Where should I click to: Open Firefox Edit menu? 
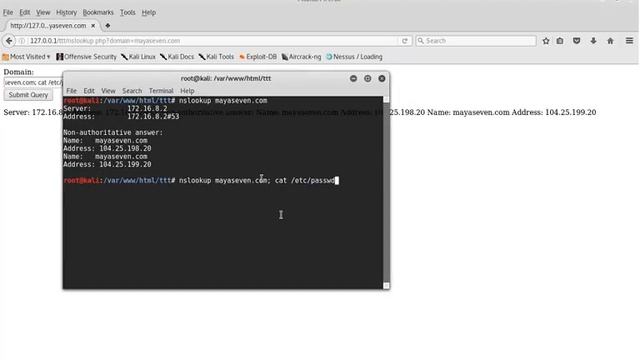pos(24,13)
